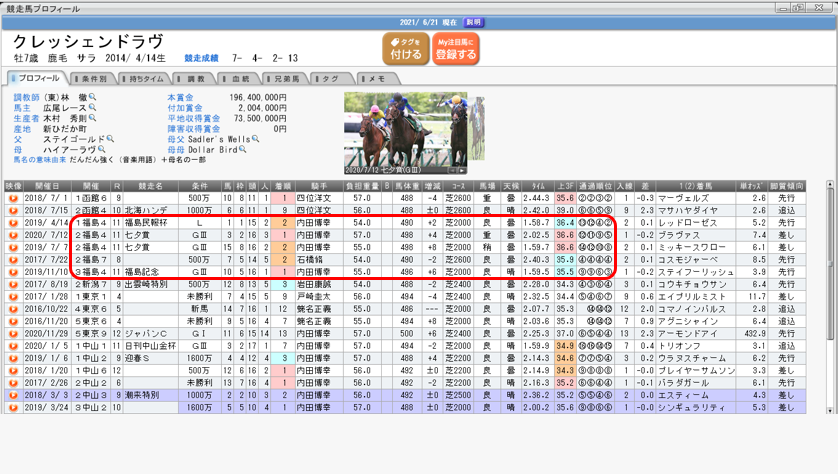838x474 pixels.
Task: Open the 条件別 tab
Action: 95,78
